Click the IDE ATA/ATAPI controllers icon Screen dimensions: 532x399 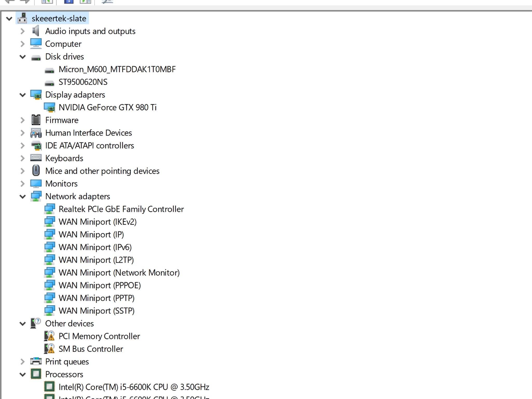pos(36,146)
